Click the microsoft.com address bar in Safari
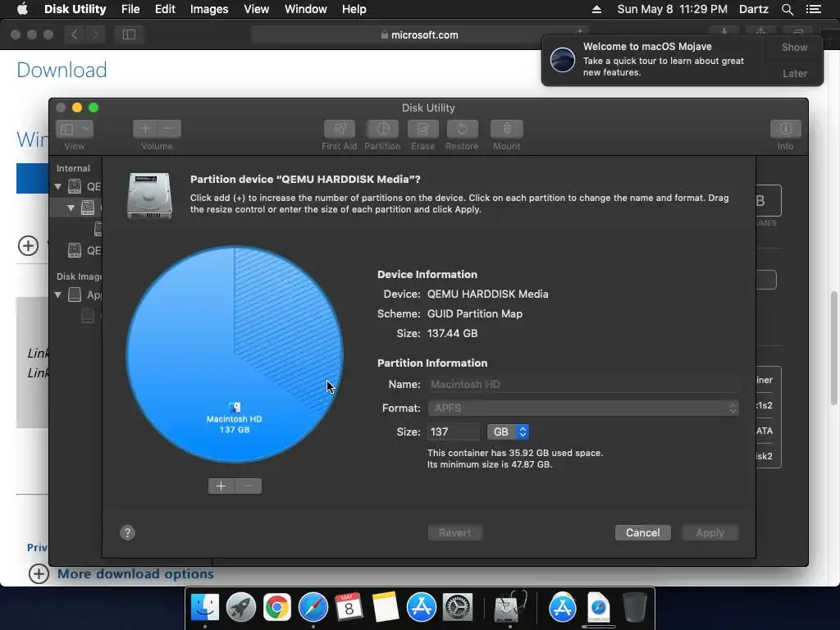The width and height of the screenshot is (840, 630). (419, 34)
